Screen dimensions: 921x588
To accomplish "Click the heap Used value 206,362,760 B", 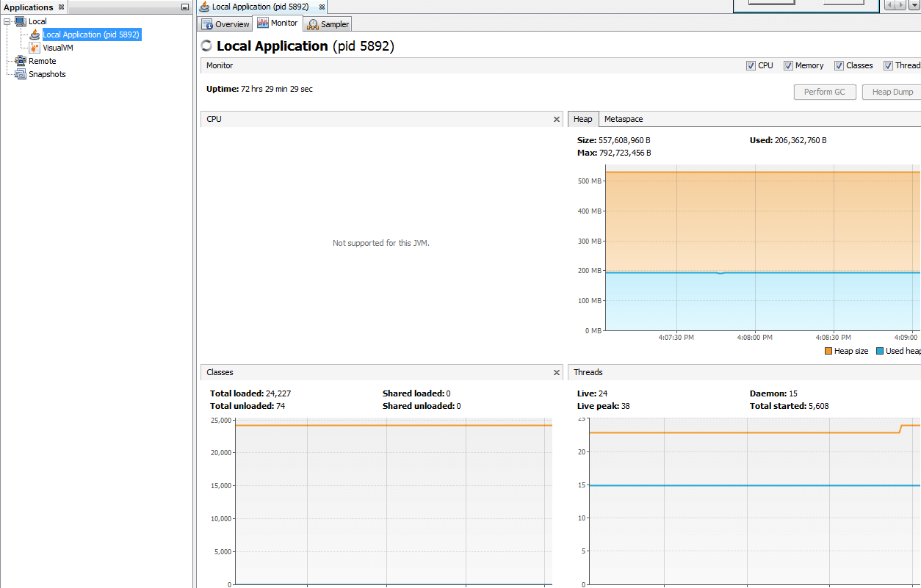I will [801, 140].
